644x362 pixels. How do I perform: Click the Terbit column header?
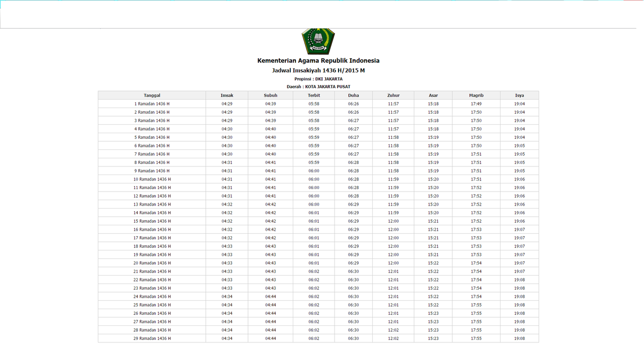coord(314,96)
